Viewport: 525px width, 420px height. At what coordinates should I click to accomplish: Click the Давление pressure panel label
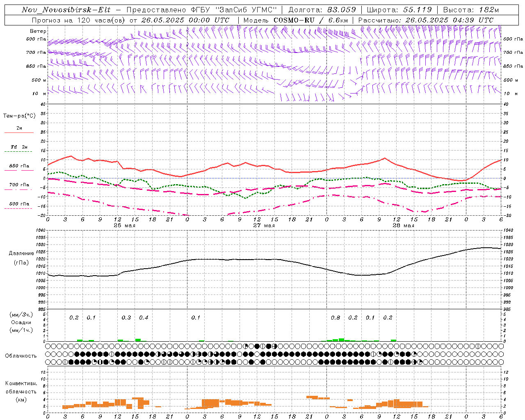pos(21,253)
